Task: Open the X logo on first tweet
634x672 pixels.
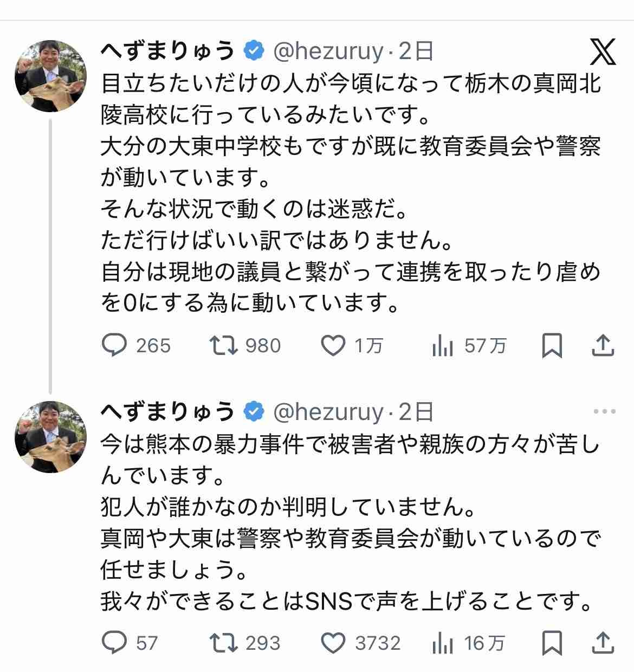Action: [x=603, y=52]
